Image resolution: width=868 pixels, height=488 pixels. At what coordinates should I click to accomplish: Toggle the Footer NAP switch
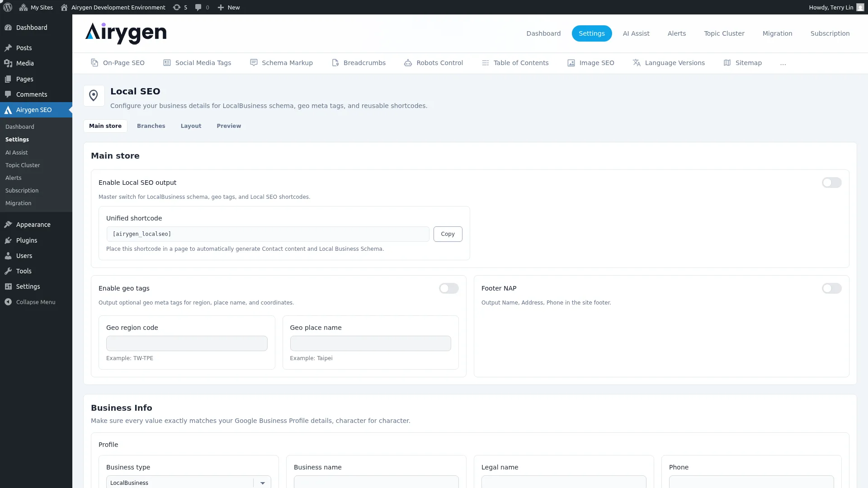click(x=831, y=288)
